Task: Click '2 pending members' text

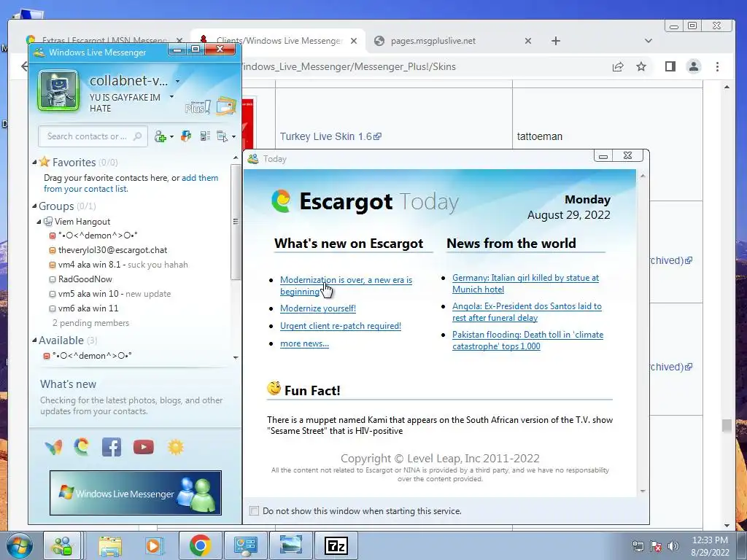Action: 90,323
